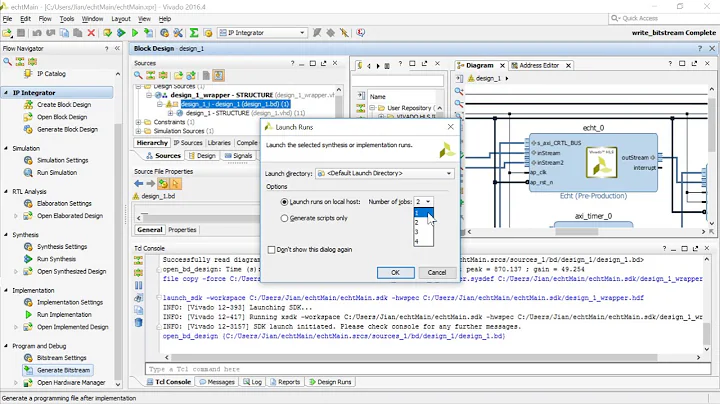Click the Flow Navigator expand all icon

pos(32,62)
